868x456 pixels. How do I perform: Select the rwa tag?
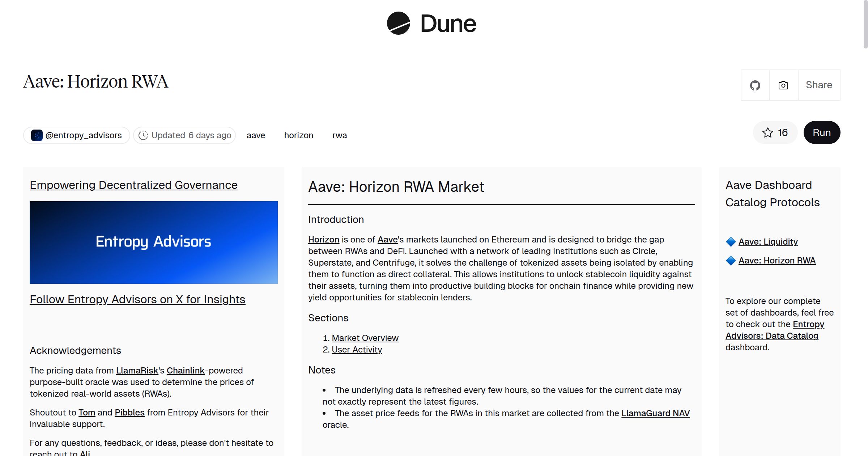[x=339, y=135]
